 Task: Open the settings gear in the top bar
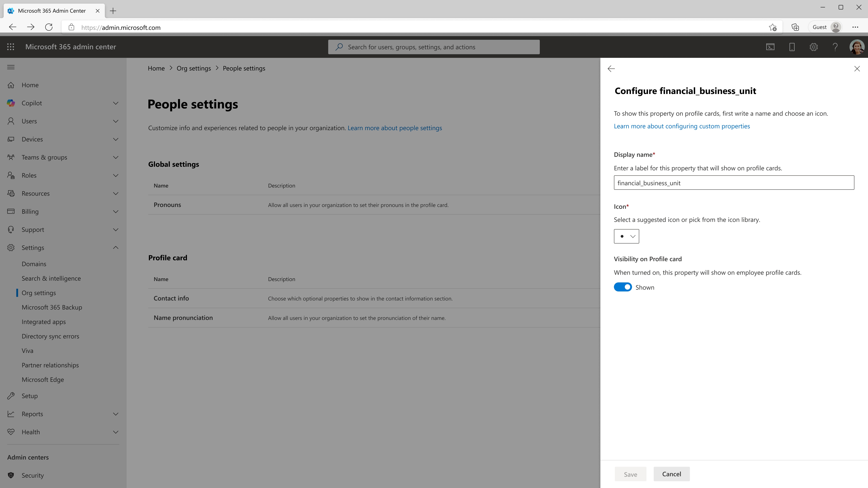813,47
